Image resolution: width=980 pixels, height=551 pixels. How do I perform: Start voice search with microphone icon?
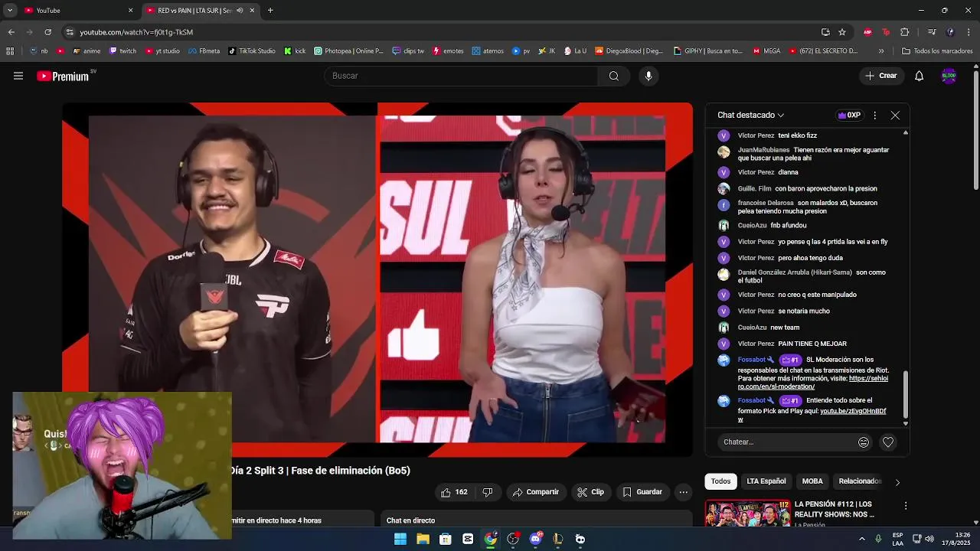(x=648, y=76)
